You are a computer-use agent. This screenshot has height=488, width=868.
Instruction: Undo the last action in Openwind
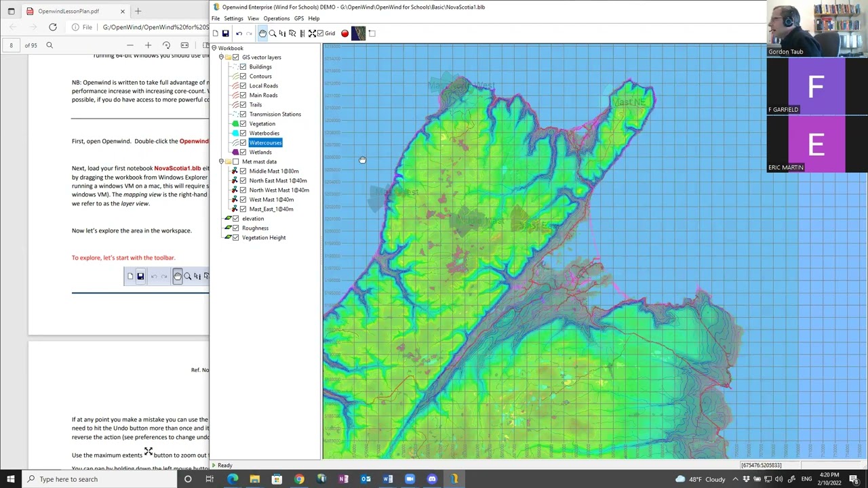239,33
